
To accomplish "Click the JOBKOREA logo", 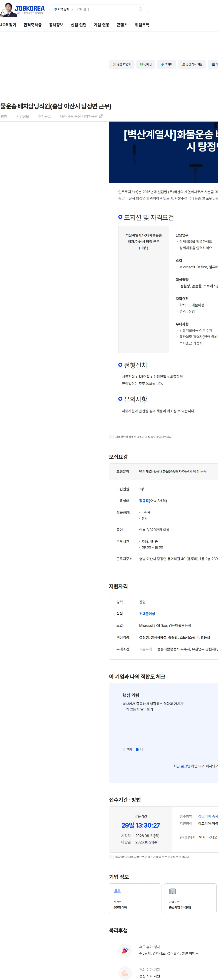I will tap(29, 8).
